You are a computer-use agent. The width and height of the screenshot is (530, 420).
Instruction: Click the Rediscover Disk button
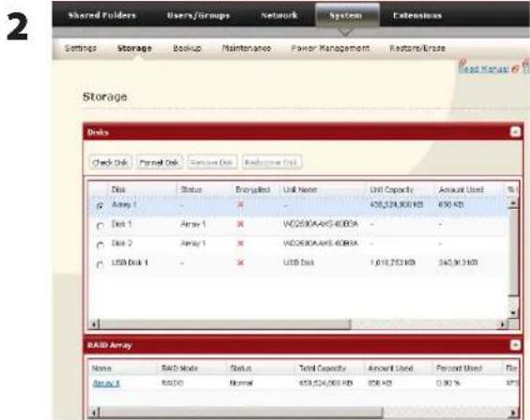(x=271, y=162)
